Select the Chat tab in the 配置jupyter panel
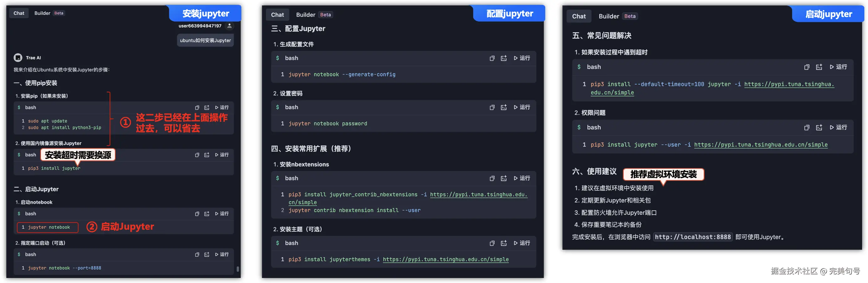 [277, 15]
